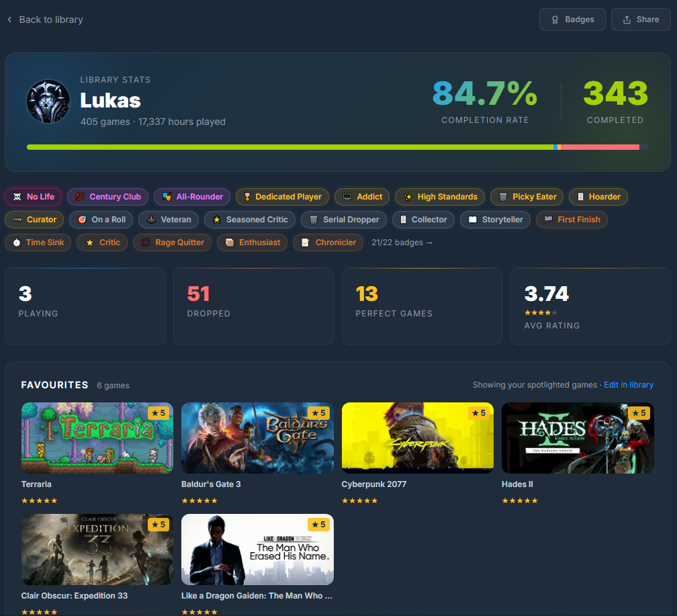The height and width of the screenshot is (616, 677).
Task: Follow the Edit in library link
Action: (629, 385)
